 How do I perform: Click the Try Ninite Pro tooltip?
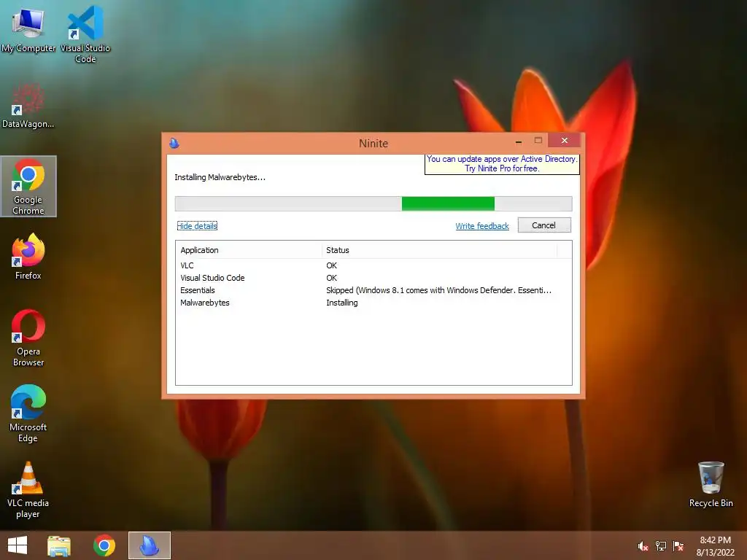coord(502,164)
